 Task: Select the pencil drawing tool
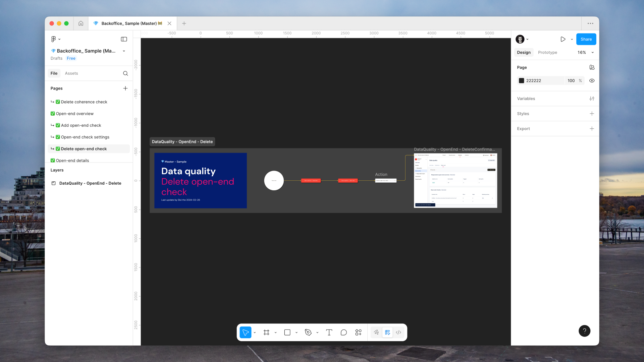point(376,332)
